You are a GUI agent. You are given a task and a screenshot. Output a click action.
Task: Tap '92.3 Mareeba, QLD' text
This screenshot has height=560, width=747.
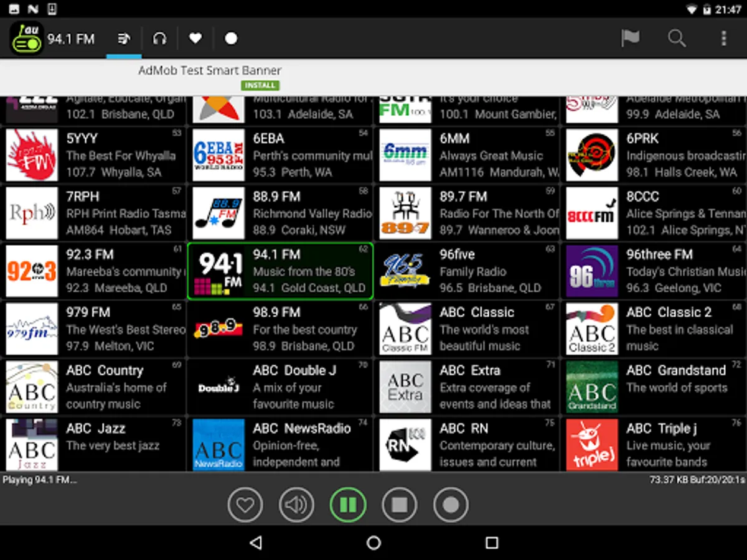(x=116, y=288)
